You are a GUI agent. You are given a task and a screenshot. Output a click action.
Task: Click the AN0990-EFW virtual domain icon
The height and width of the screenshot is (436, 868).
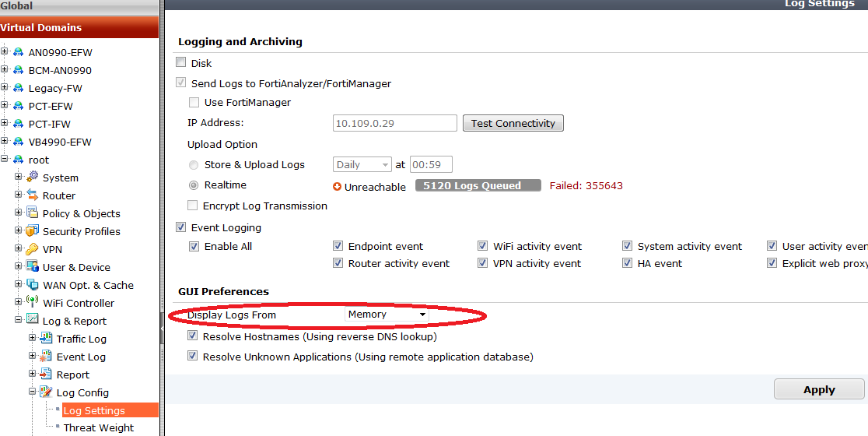18,52
